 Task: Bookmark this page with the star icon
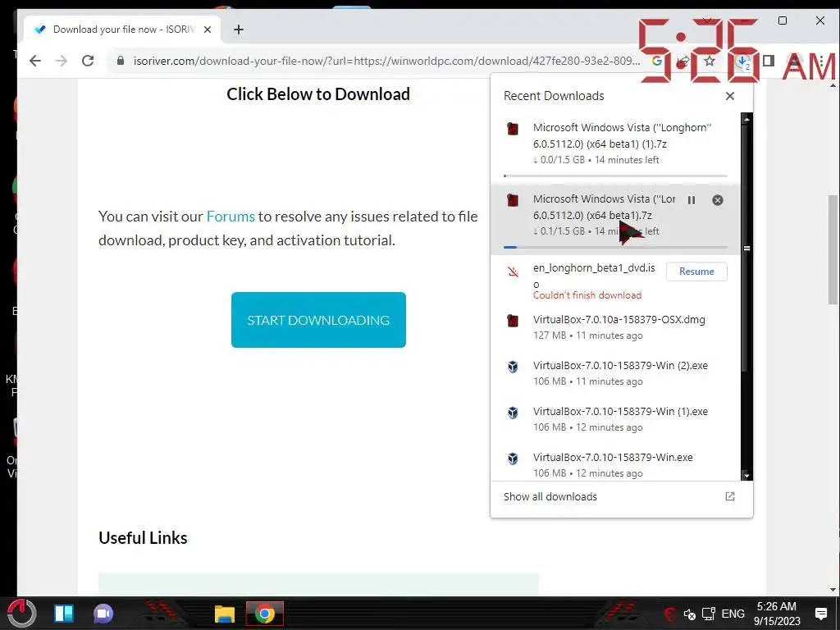point(710,61)
